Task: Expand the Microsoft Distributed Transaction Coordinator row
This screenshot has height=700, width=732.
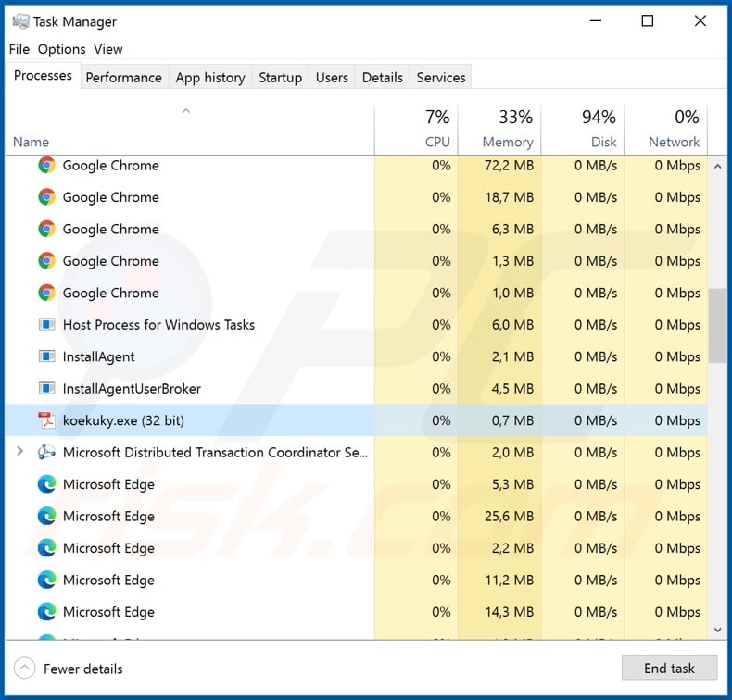Action: (19, 452)
